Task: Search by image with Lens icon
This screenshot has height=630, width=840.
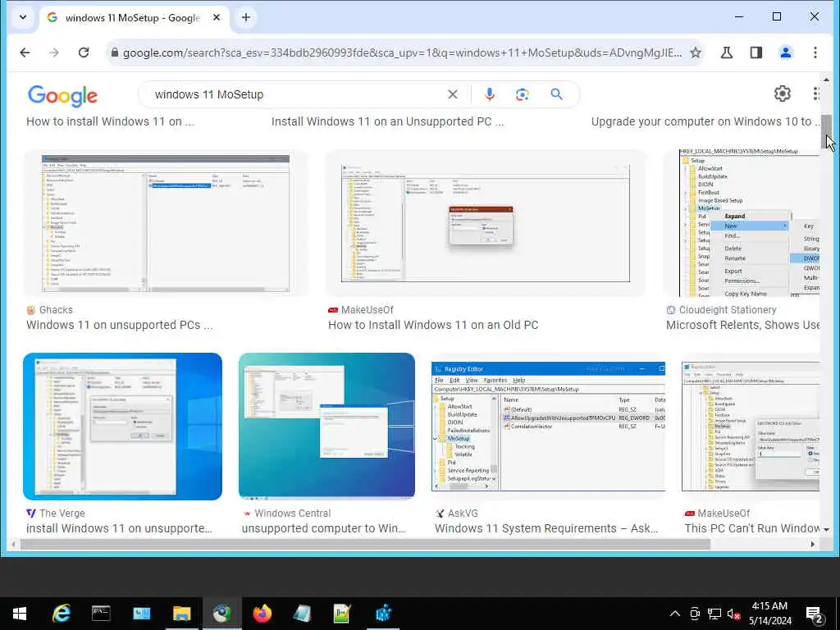Action: click(523, 94)
